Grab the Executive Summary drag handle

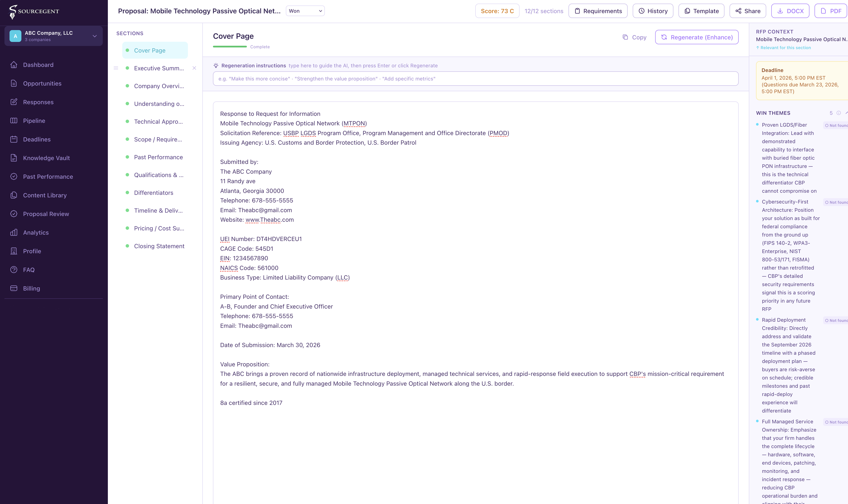point(116,68)
